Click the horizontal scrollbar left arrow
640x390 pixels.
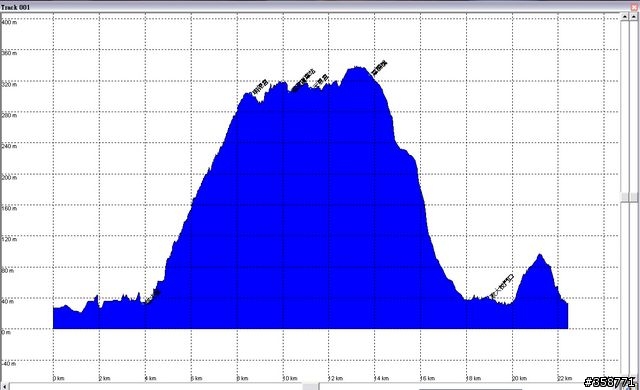point(4,386)
